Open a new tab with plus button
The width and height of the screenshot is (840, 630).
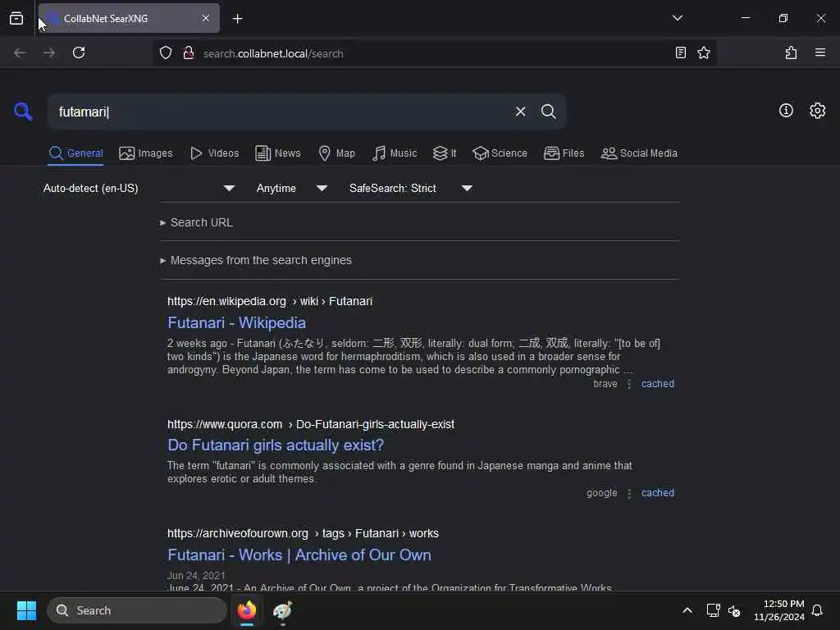(237, 19)
